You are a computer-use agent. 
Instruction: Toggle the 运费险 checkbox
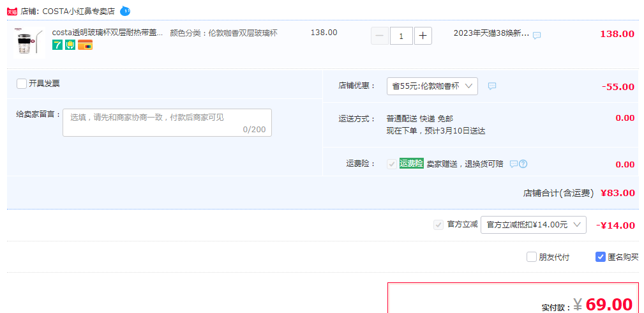[392, 164]
